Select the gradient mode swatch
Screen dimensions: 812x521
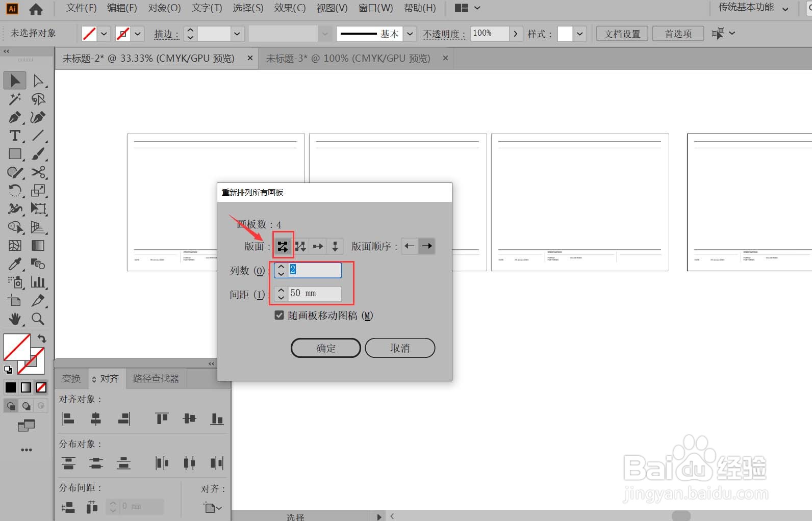click(26, 387)
